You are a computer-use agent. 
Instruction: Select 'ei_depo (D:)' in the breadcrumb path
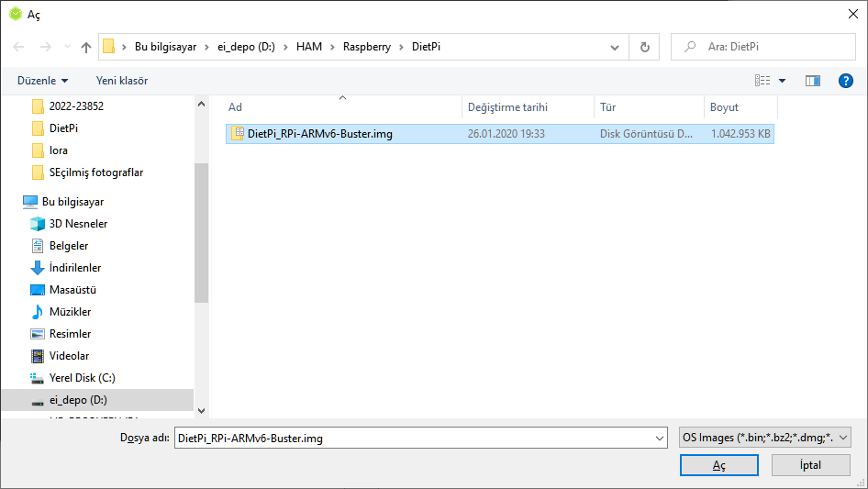[x=246, y=47]
